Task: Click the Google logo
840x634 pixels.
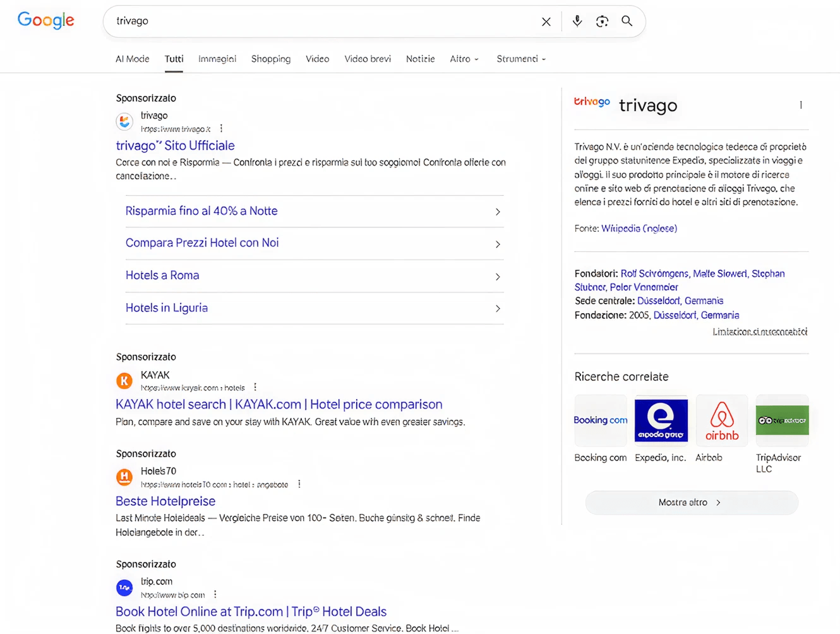Action: tap(45, 20)
